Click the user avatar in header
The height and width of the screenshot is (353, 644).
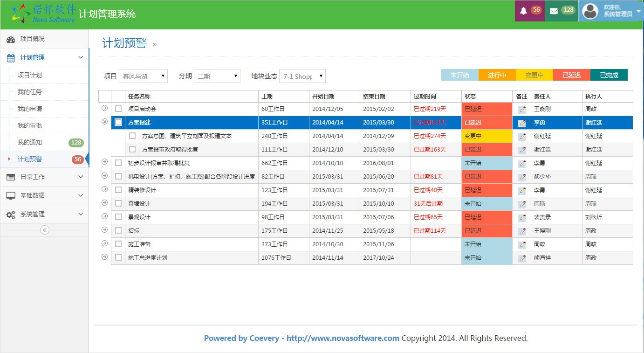click(x=590, y=11)
